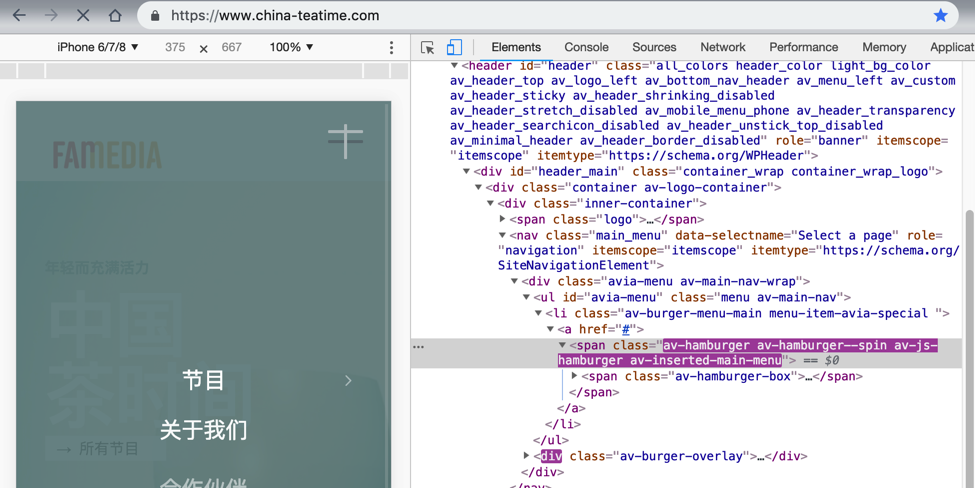Collapse the selected av-hamburger span node
The width and height of the screenshot is (975, 488).
[x=562, y=345]
